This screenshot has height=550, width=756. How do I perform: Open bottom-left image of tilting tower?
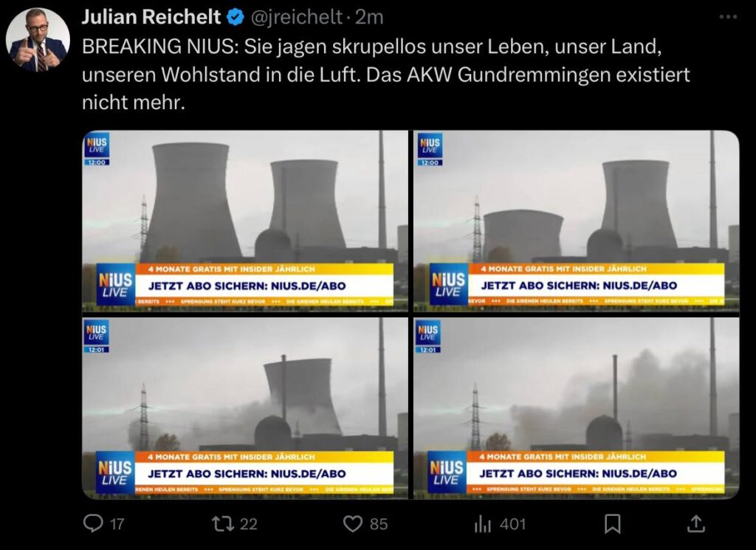click(245, 408)
